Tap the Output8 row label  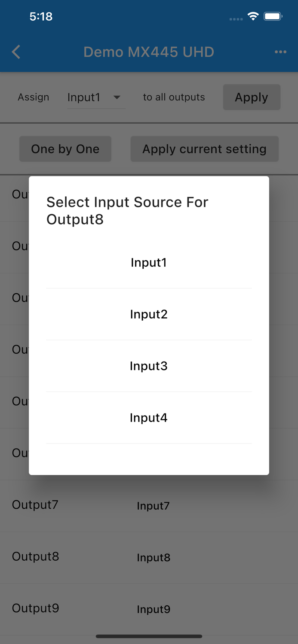pos(35,557)
